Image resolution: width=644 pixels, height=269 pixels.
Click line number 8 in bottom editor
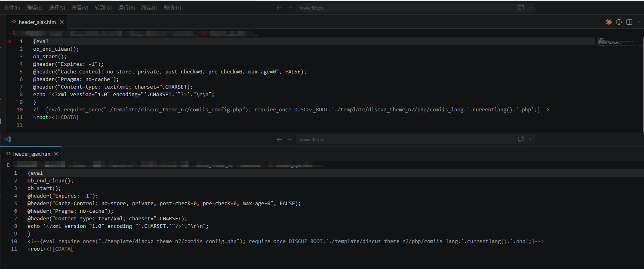[x=16, y=226]
